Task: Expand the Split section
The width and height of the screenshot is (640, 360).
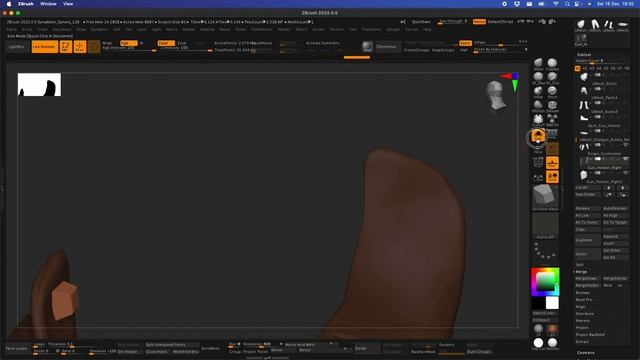Action: 580,264
